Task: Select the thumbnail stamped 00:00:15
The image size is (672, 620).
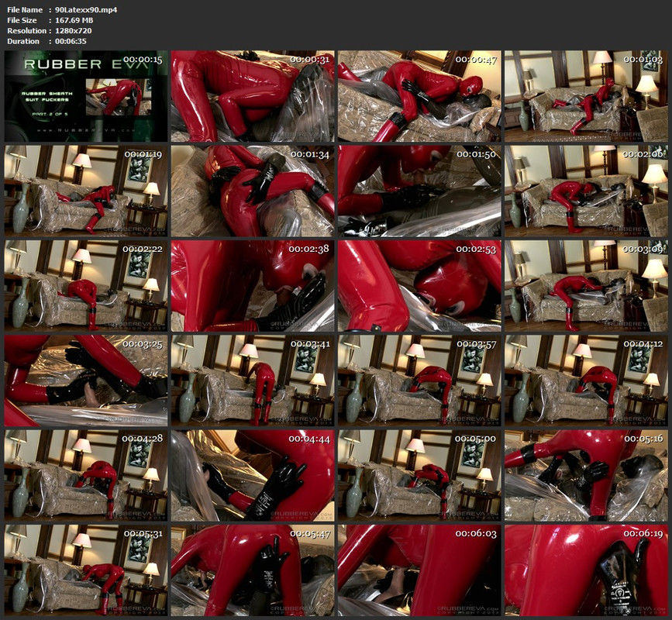Action: click(x=86, y=96)
